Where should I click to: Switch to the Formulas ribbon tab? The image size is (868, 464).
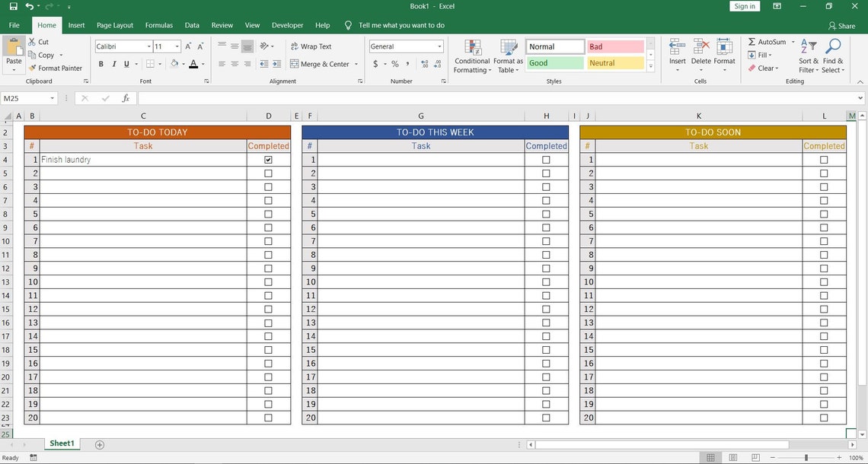tap(158, 24)
